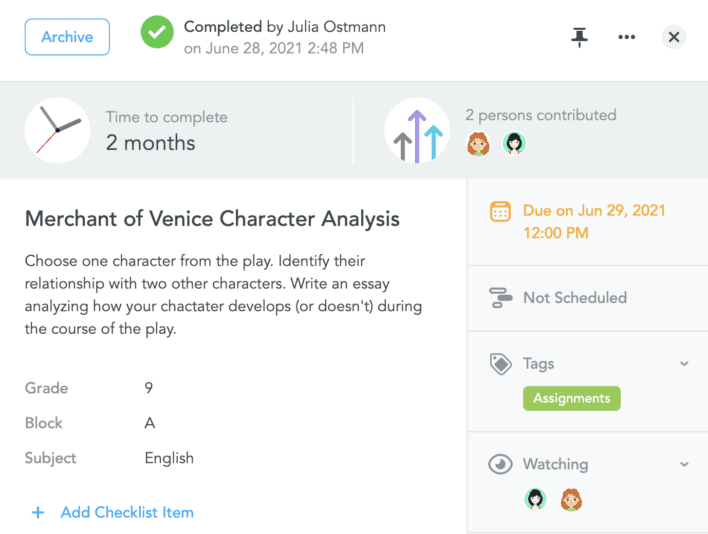Click the orange due date calendar icon
This screenshot has width=708, height=534.
pyautogui.click(x=499, y=212)
